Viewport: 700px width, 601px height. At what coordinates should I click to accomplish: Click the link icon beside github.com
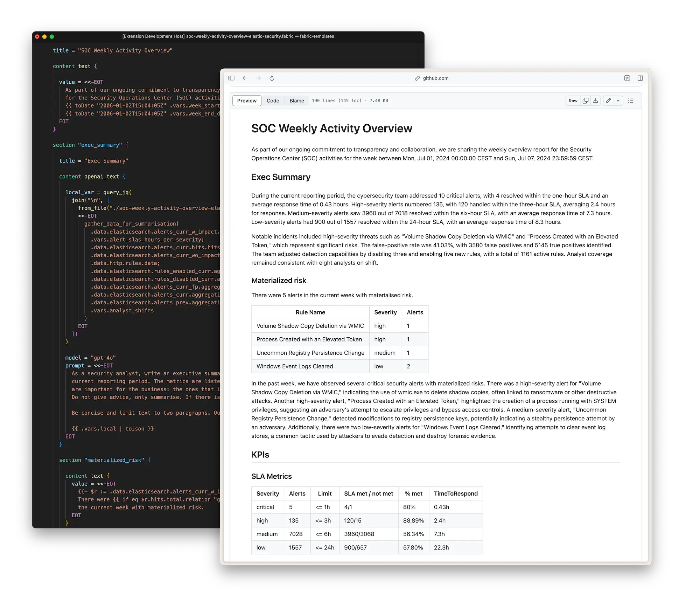click(416, 78)
